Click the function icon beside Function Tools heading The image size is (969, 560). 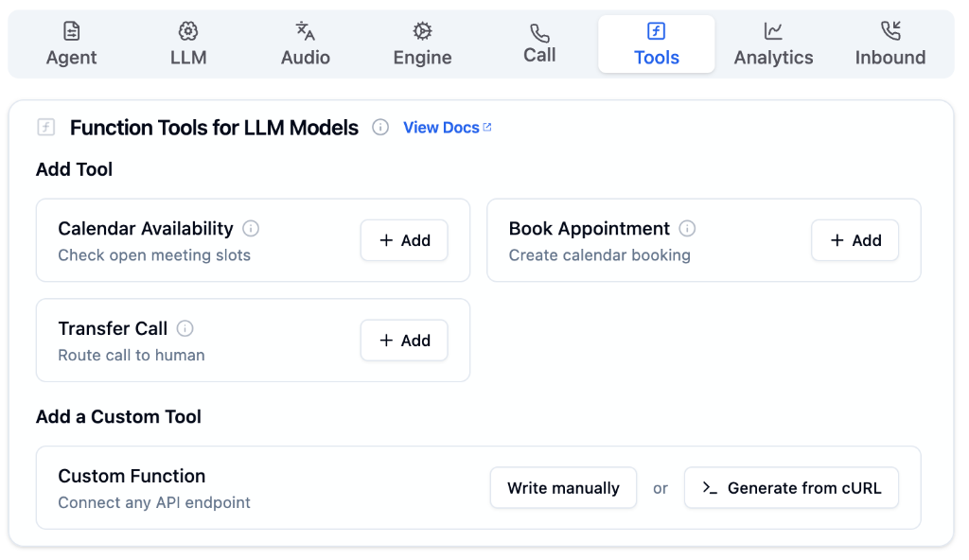46,128
